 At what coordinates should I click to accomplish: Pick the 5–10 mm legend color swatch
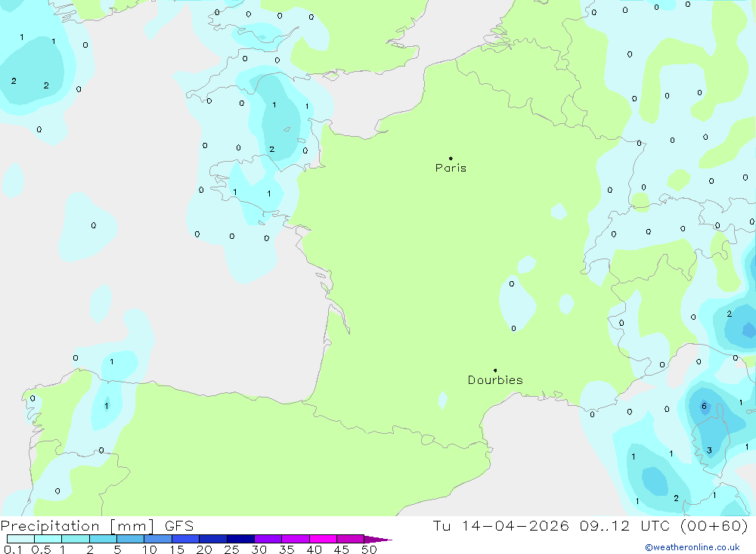pyautogui.click(x=131, y=539)
